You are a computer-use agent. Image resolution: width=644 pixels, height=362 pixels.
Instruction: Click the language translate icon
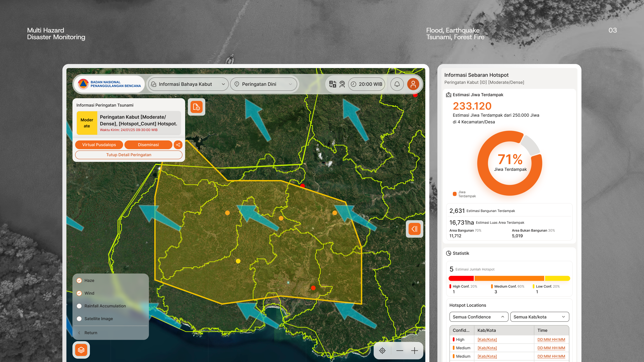pyautogui.click(x=333, y=84)
